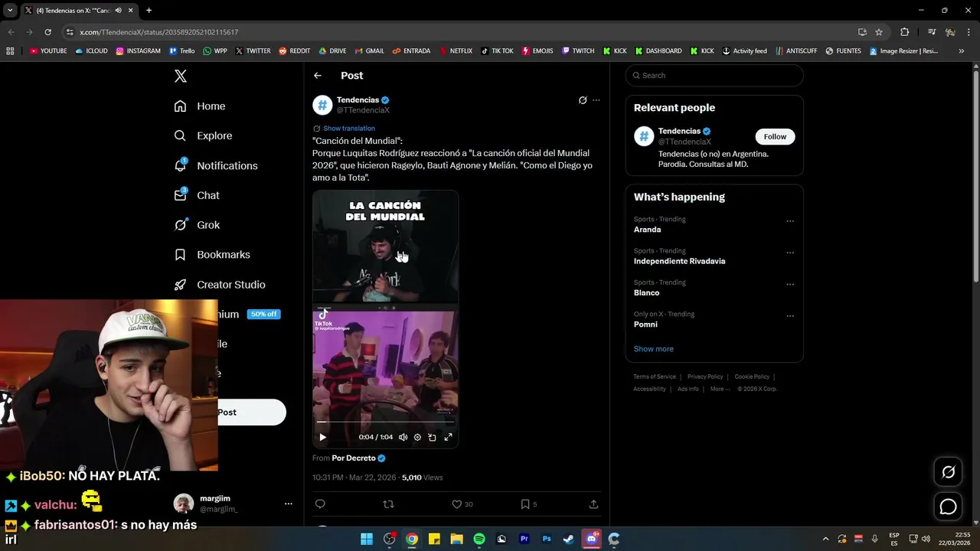Click the X logo in sidebar
This screenshot has height=551, width=980.
coord(181,76)
